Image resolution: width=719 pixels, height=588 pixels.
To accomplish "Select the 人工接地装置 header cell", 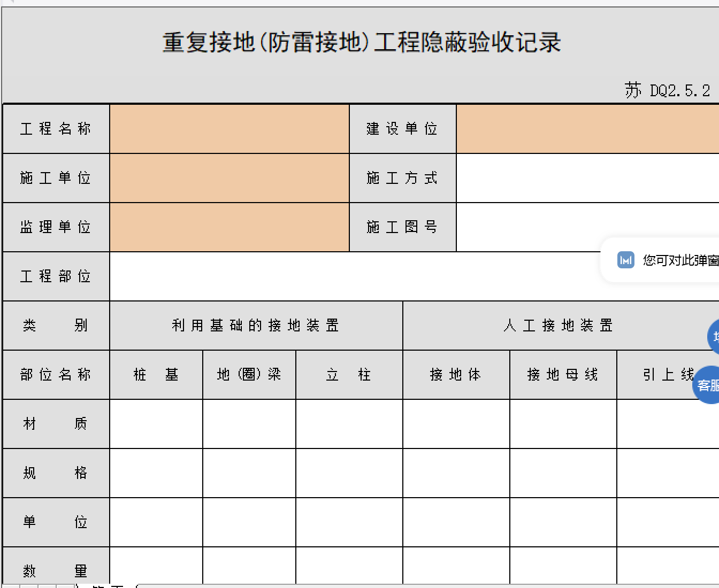I will [558, 326].
